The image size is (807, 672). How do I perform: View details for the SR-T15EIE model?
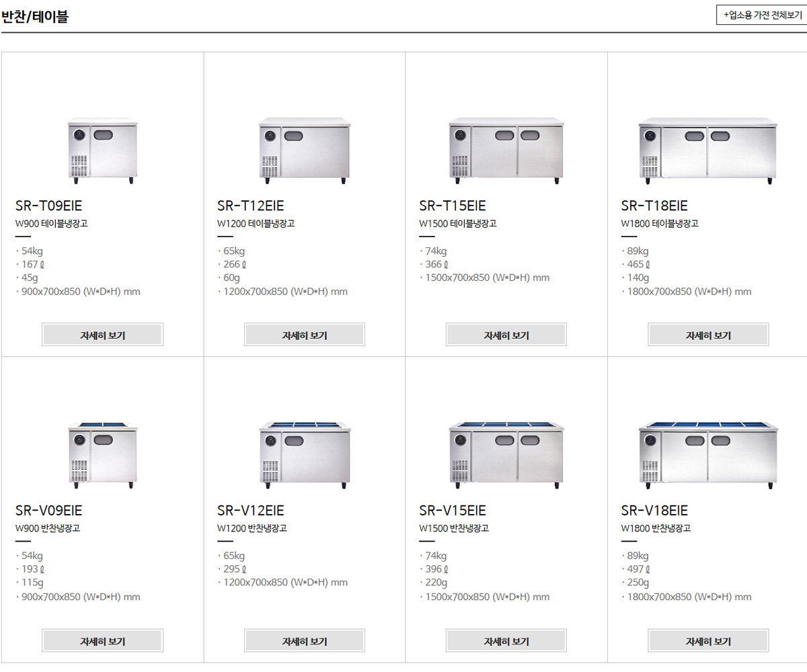[x=506, y=335]
